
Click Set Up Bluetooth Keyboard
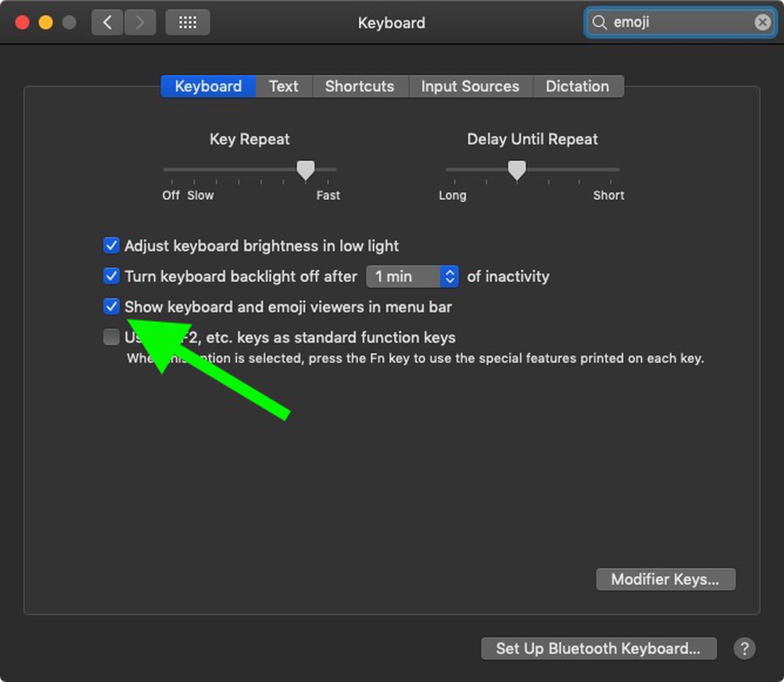pyautogui.click(x=598, y=649)
